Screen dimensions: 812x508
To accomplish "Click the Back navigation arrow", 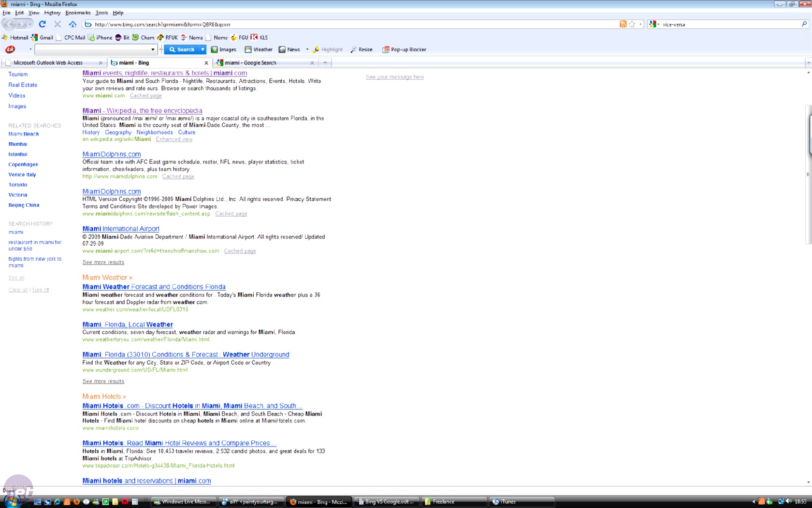I will [9, 24].
